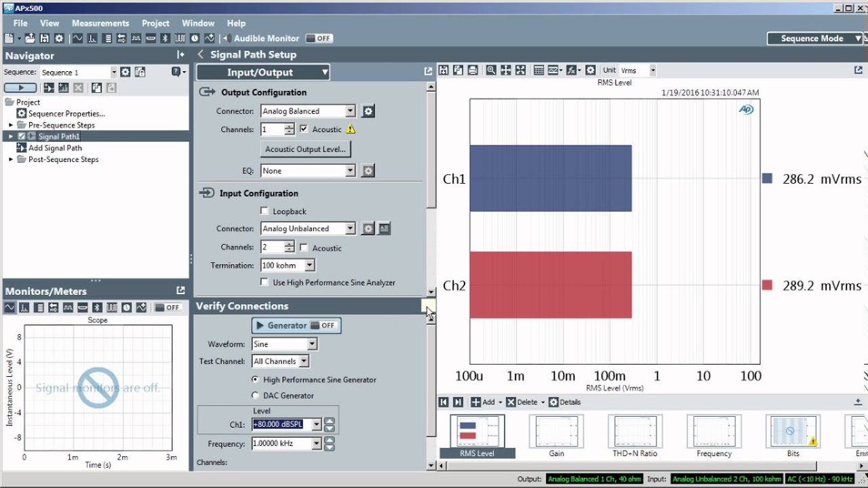Screen dimensions: 868x488
Task: Click the blue Run Sequence play button
Action: (20, 88)
